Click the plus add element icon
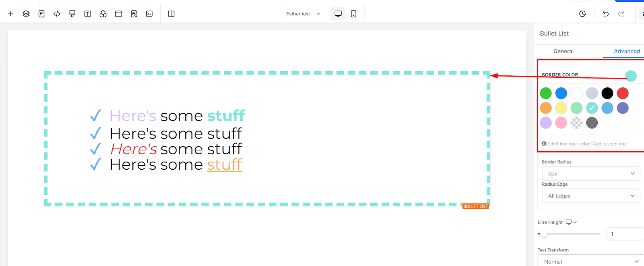This screenshot has height=266, width=644. tap(11, 14)
